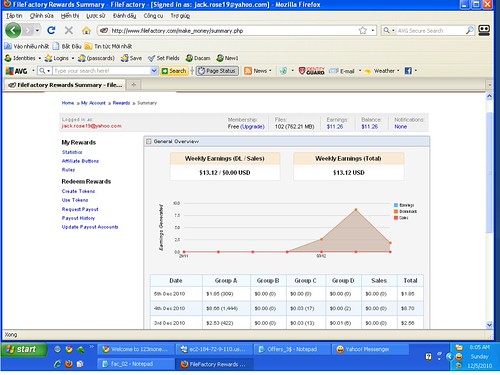Click the RoboForm Set Fields icon
500x375 pixels.
164,58
